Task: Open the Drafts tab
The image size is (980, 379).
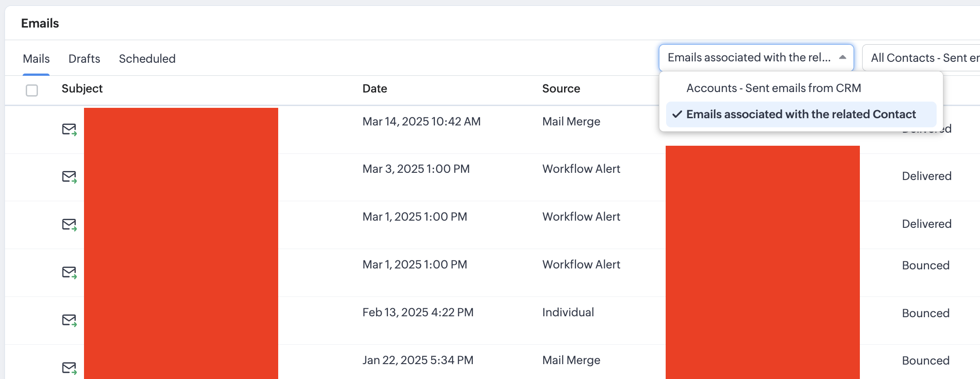Action: (x=84, y=59)
